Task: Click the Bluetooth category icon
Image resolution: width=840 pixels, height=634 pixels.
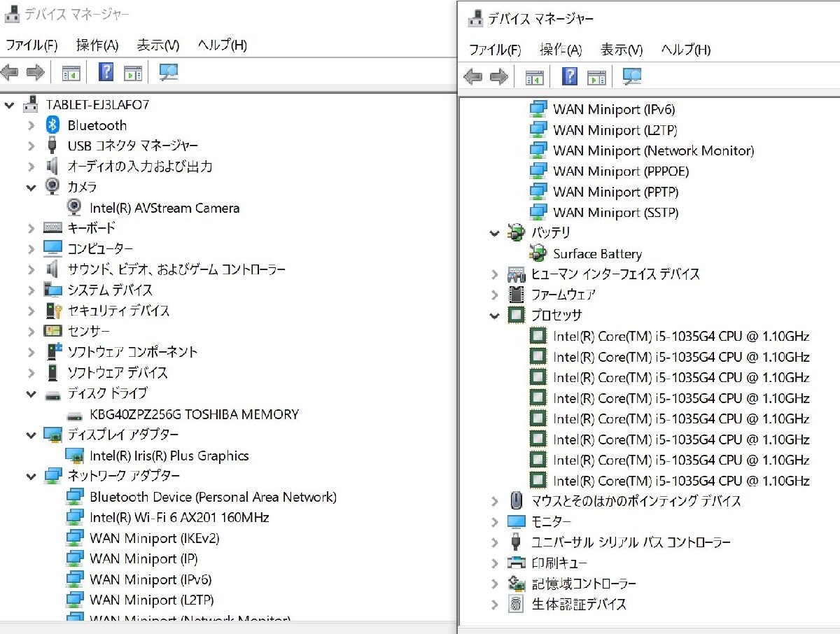Action: (x=53, y=125)
